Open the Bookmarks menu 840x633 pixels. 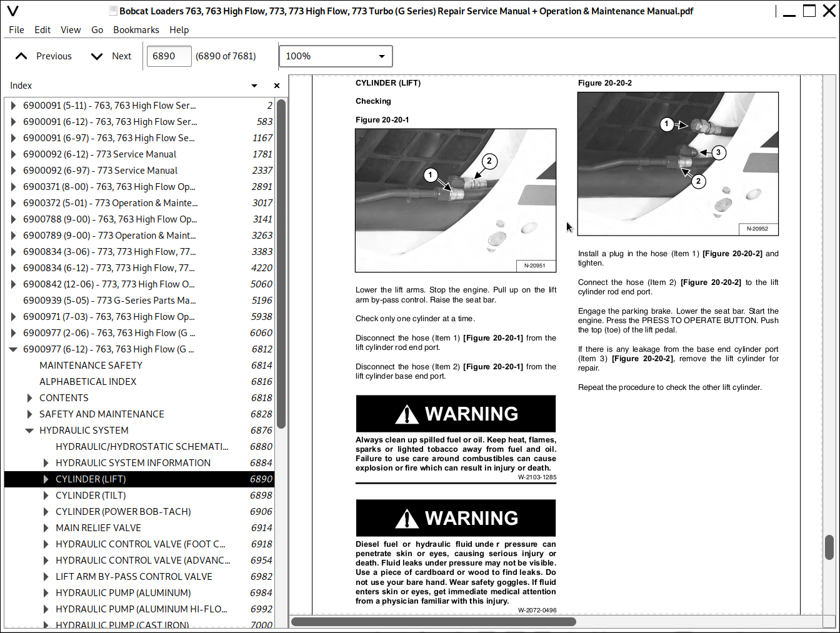(x=136, y=30)
